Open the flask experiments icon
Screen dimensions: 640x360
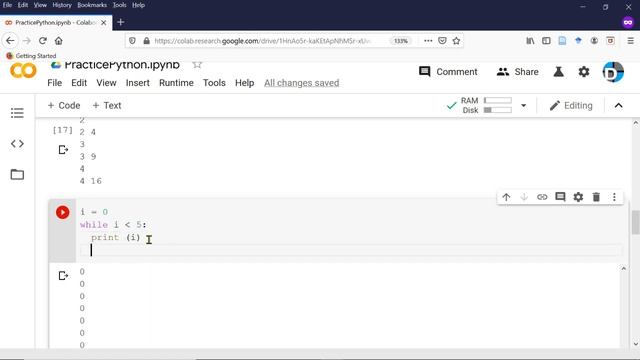pyautogui.click(x=558, y=72)
